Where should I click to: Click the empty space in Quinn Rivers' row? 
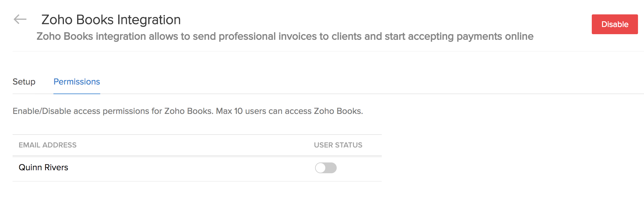pyautogui.click(x=192, y=168)
